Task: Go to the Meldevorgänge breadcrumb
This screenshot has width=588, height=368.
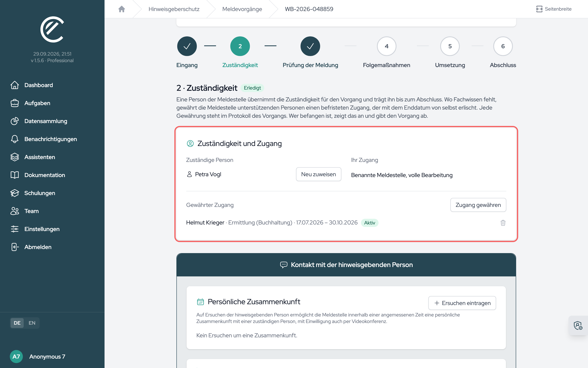Action: (242, 9)
